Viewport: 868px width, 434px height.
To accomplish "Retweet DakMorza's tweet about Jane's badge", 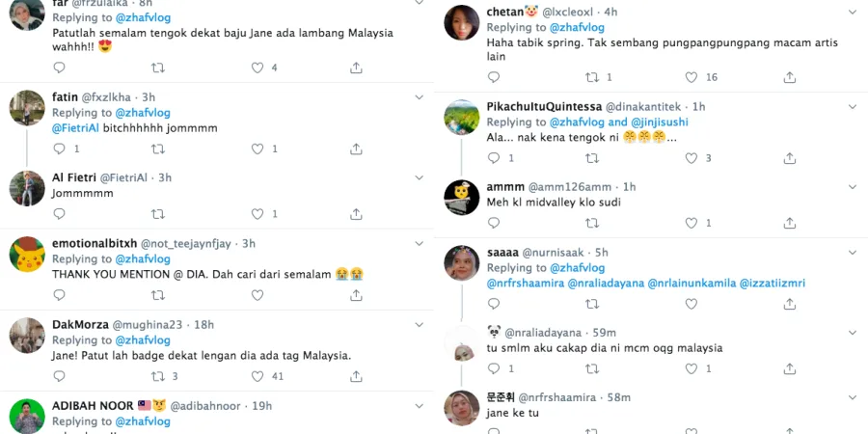I will [158, 376].
